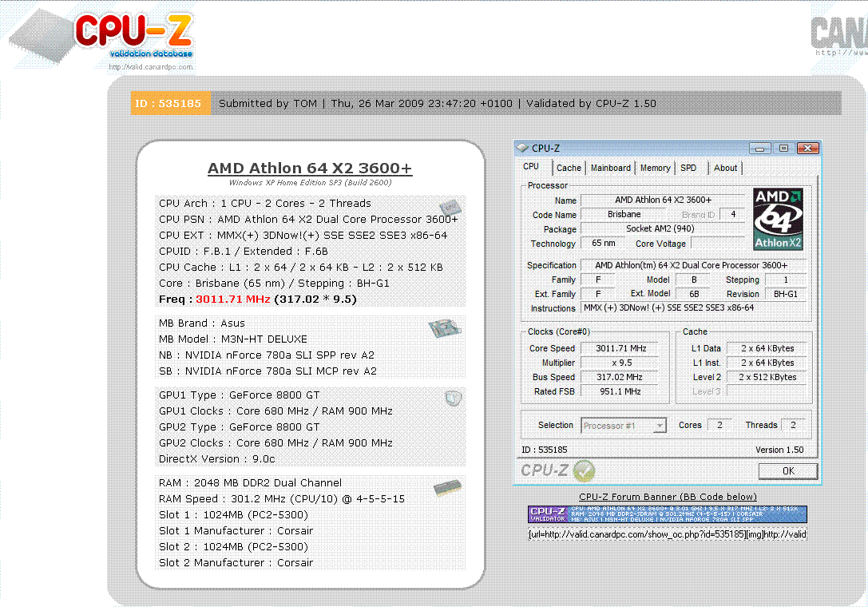Click the orange ID : 535185 badge

(171, 103)
